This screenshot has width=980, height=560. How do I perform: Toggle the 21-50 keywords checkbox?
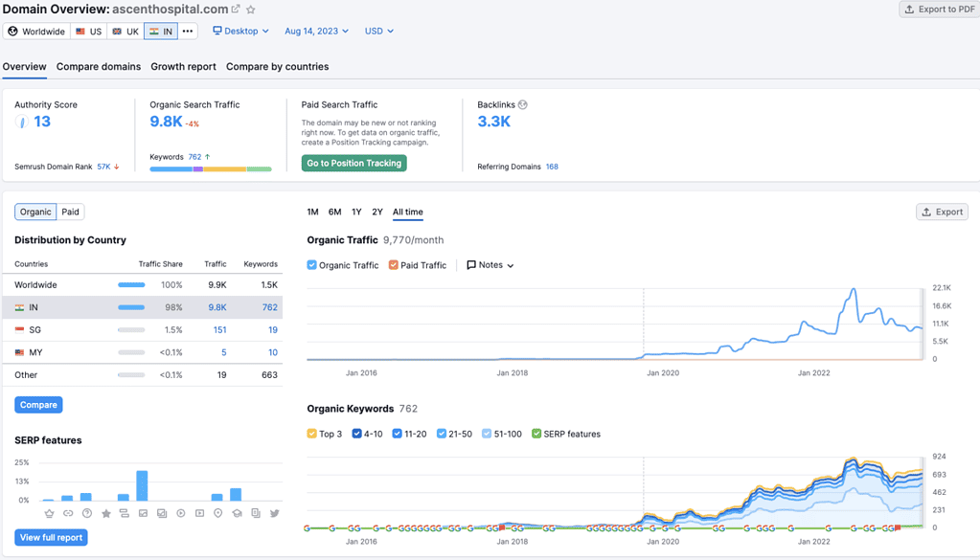pos(442,434)
